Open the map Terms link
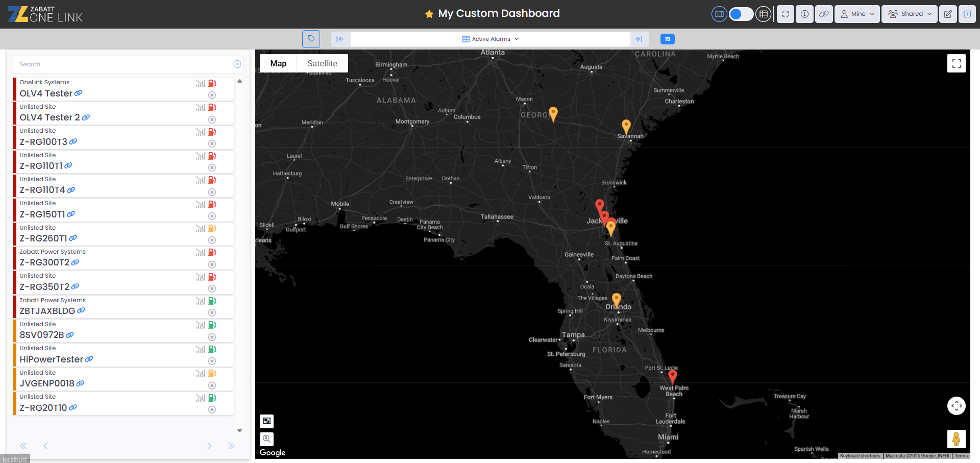980x463 pixels. (961, 456)
